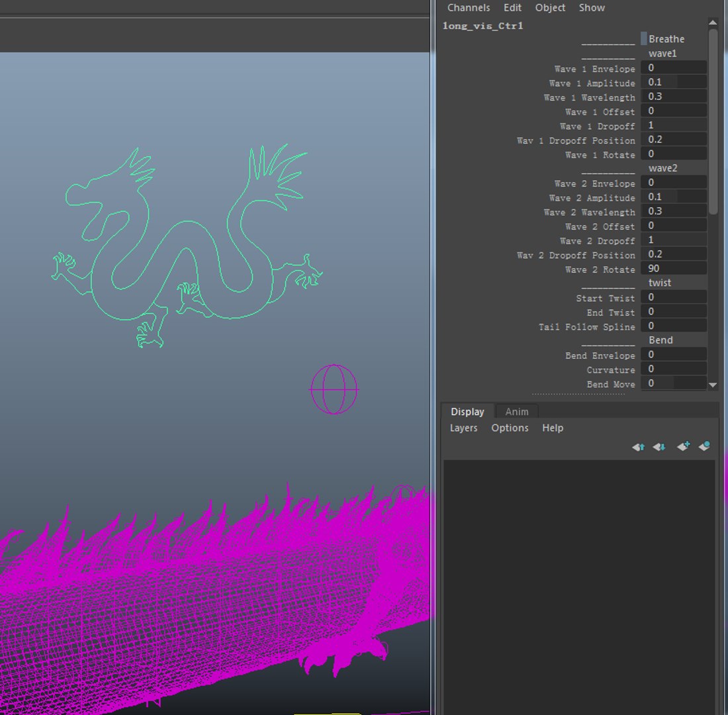Open the Edit menu in Channel Box
Image resolution: width=728 pixels, height=715 pixels.
[x=512, y=7]
